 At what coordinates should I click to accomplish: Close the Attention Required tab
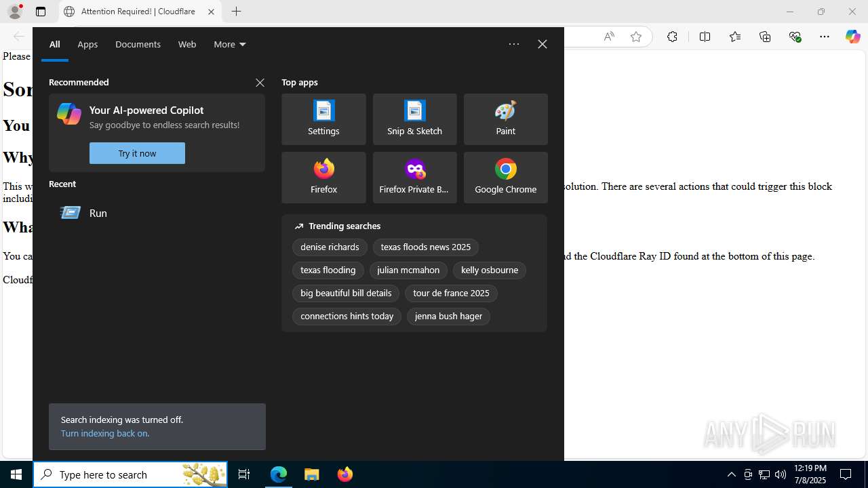(211, 12)
